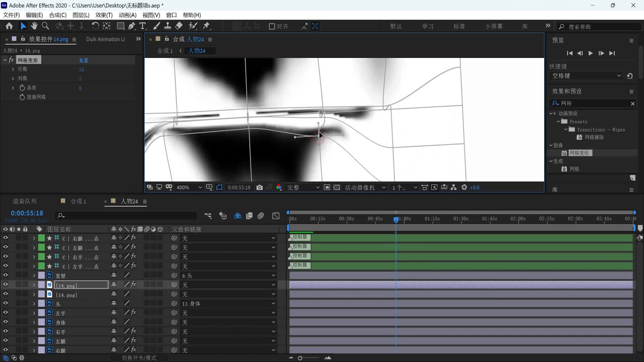644x362 pixels.
Task: Take a snapshot with camera icon
Action: pyautogui.click(x=259, y=187)
